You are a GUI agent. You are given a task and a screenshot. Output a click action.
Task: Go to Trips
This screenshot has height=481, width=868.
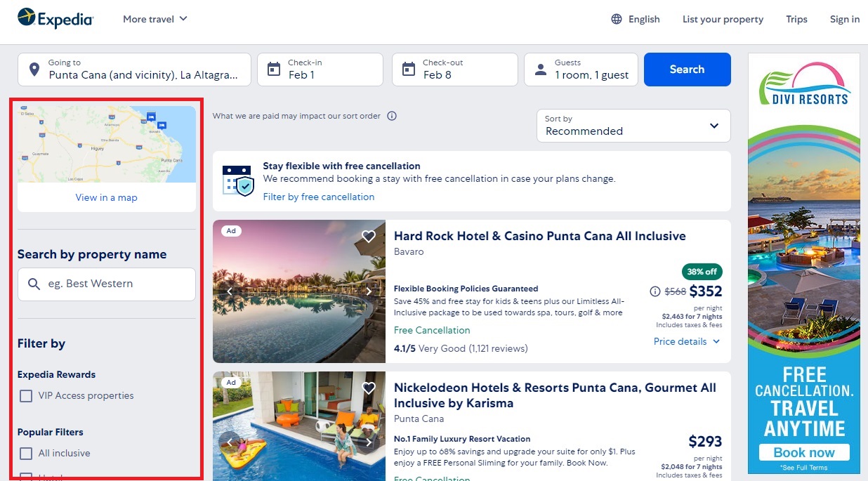[x=796, y=19]
